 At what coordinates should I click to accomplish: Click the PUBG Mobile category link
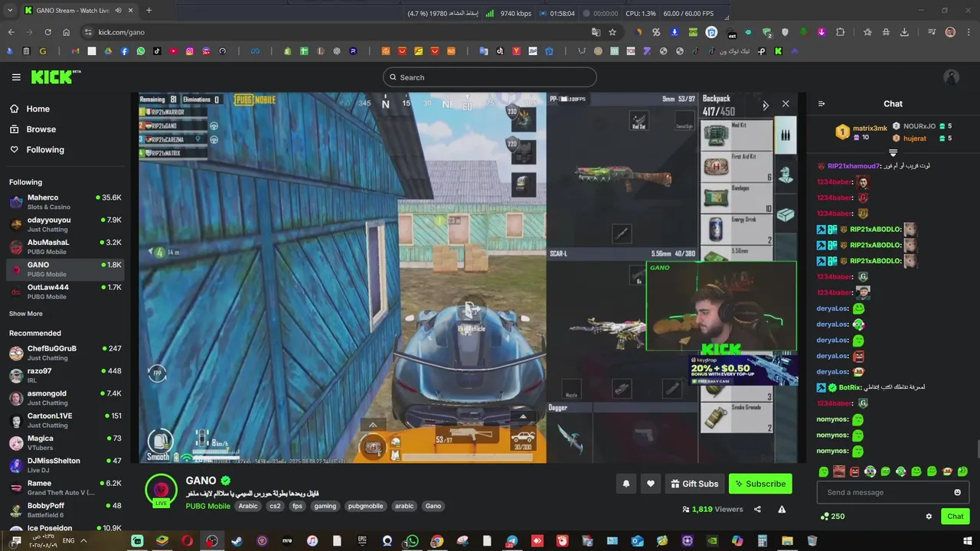pyautogui.click(x=207, y=506)
